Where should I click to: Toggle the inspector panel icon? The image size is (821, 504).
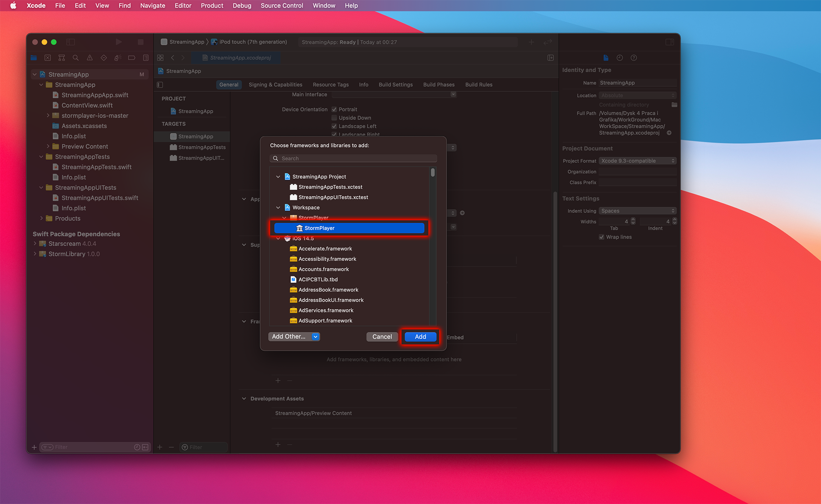click(x=670, y=42)
